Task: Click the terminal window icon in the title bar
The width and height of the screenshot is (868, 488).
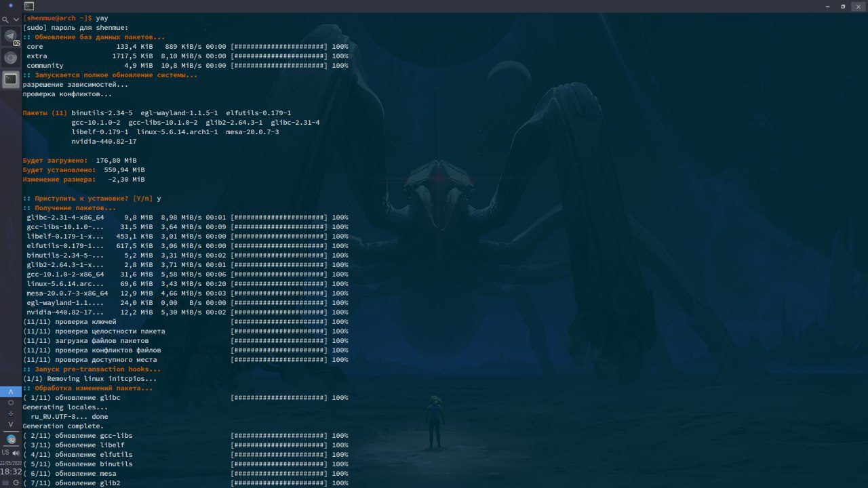Action: pyautogui.click(x=29, y=5)
